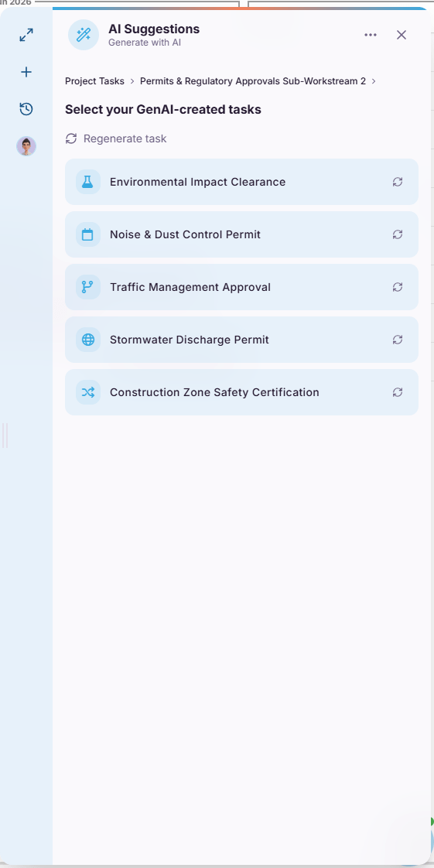Click the user avatar in the sidebar

26,146
